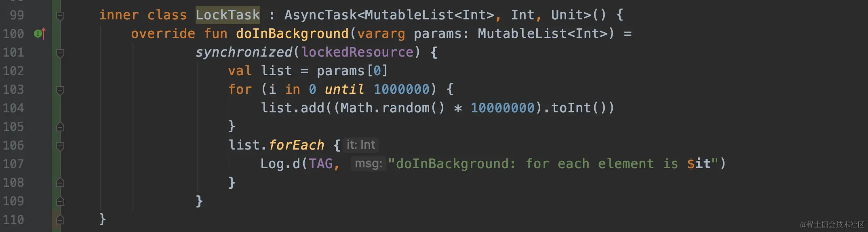Click the lockedResource variable reference
This screenshot has width=868, height=232.
357,52
